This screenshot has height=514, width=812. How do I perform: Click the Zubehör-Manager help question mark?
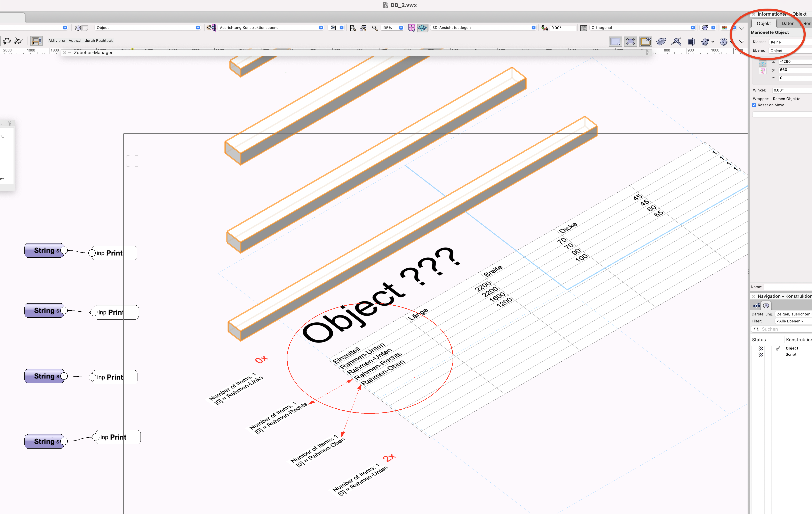coord(647,53)
